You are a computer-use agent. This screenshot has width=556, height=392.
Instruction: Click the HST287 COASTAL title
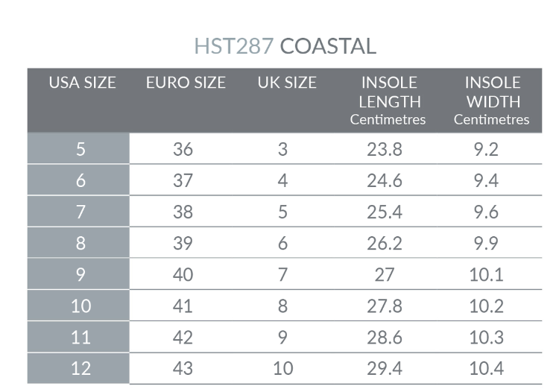click(285, 46)
